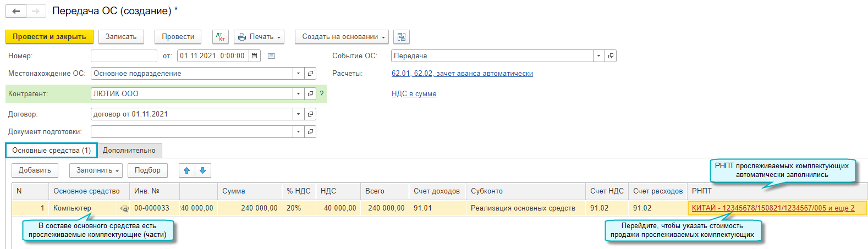Open the Контрагент record with open icon
The width and height of the screenshot is (868, 249).
click(x=310, y=93)
